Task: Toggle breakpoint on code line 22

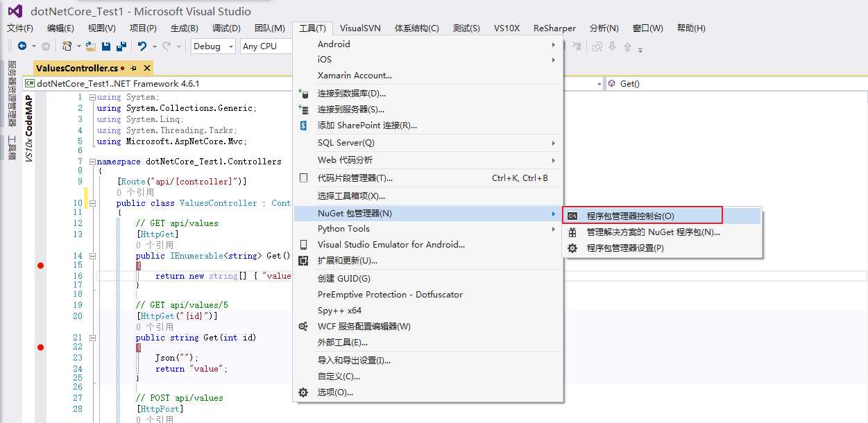Action: click(40, 347)
